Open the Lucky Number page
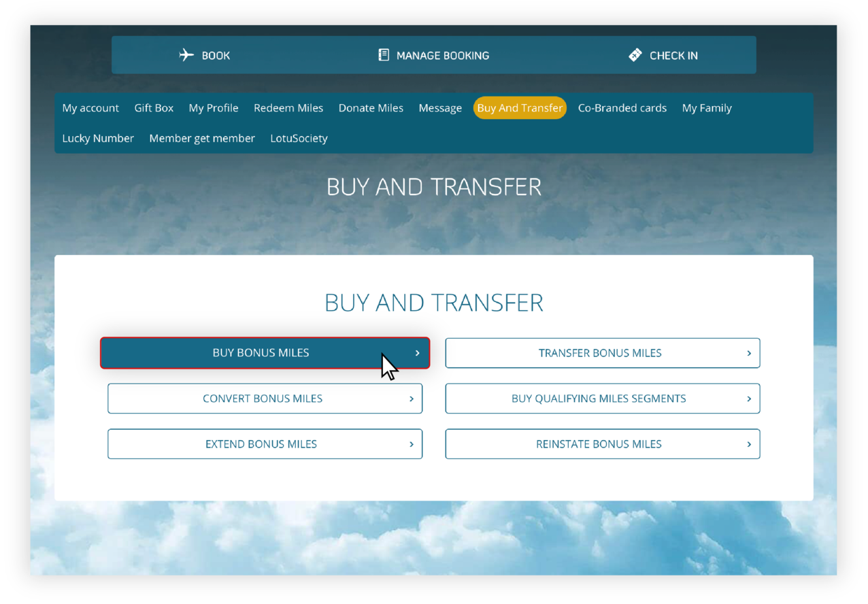 click(98, 138)
